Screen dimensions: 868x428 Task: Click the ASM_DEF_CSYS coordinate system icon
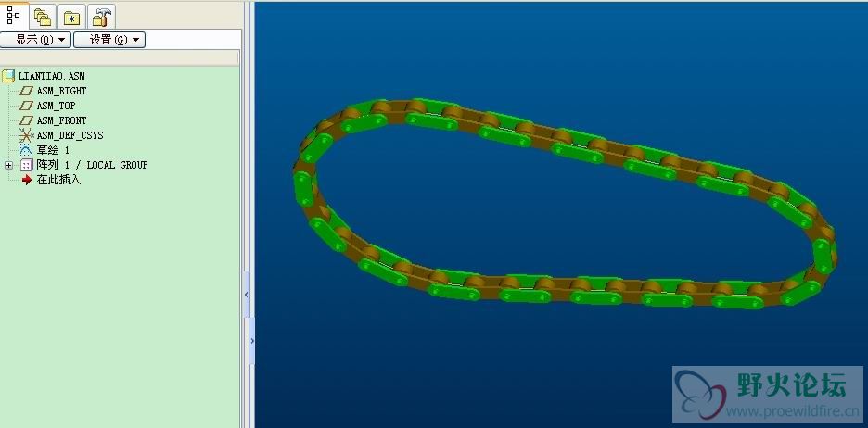(26, 135)
